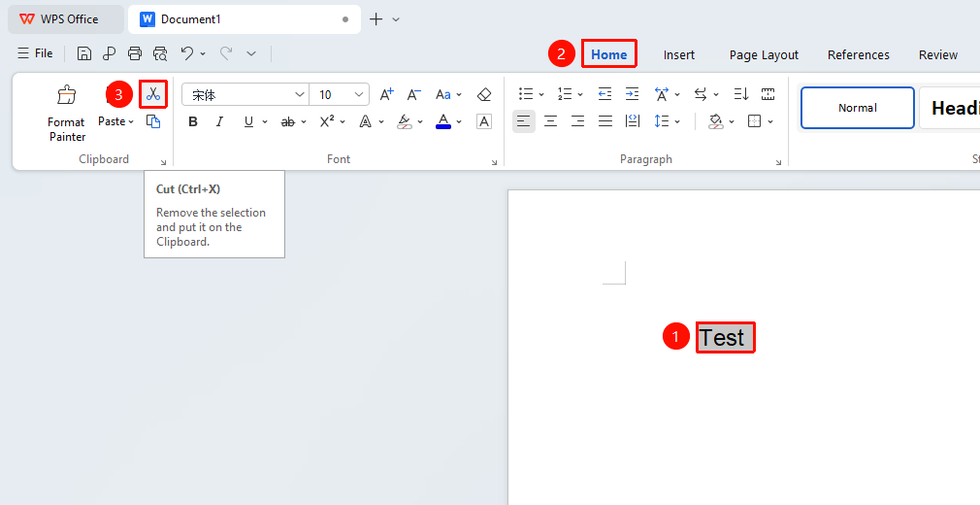Apply the text effects outlined A icon
Image resolution: width=980 pixels, height=505 pixels.
pos(365,121)
